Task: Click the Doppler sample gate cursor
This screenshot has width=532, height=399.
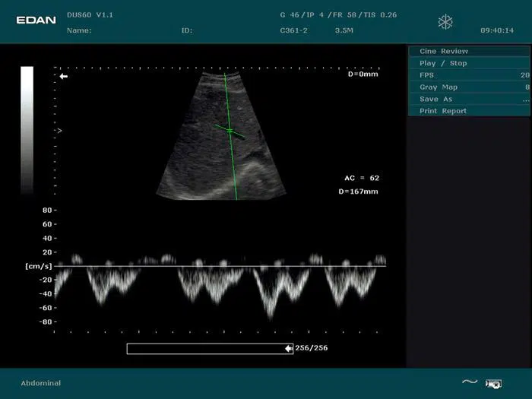Action: [230, 131]
